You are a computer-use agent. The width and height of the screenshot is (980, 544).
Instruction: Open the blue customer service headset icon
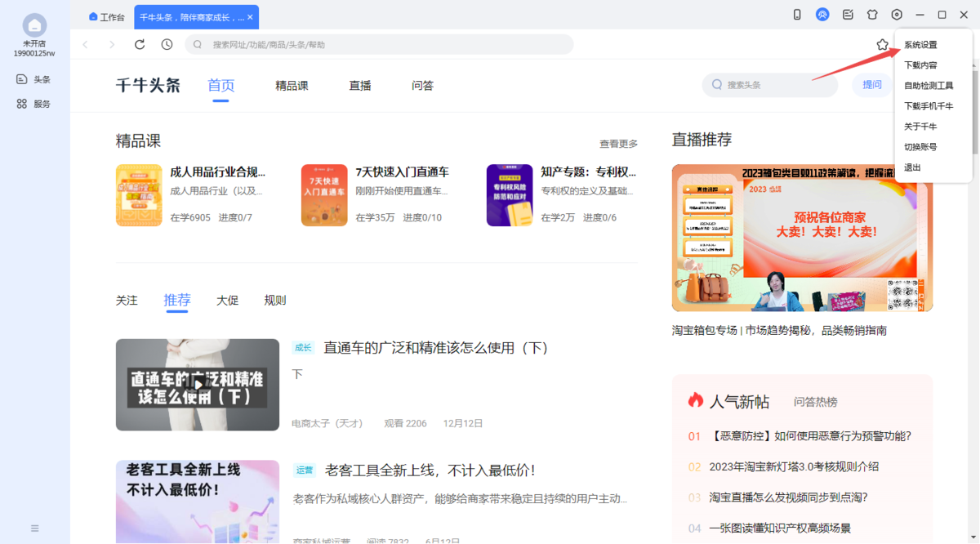pos(822,15)
